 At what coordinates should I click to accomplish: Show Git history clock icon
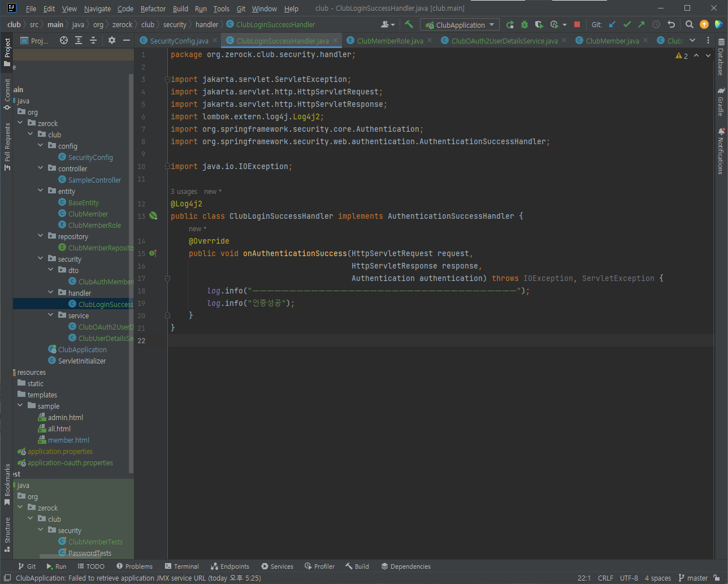(656, 24)
